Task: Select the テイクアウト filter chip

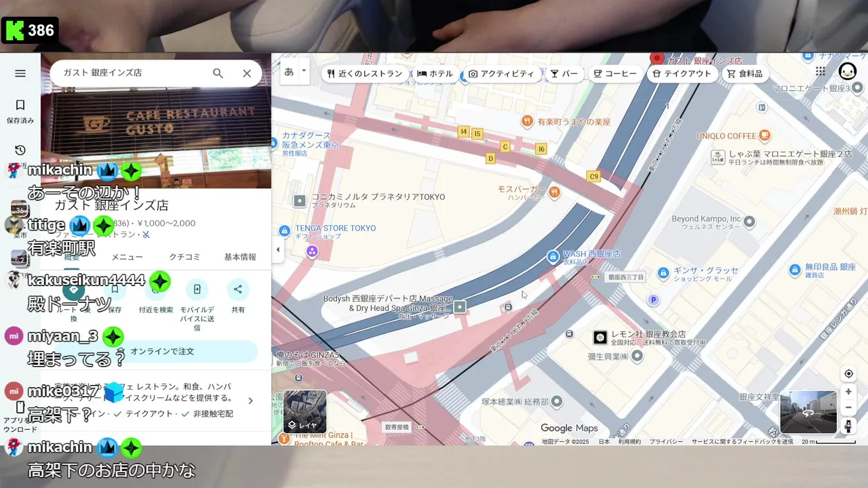Action: [682, 74]
